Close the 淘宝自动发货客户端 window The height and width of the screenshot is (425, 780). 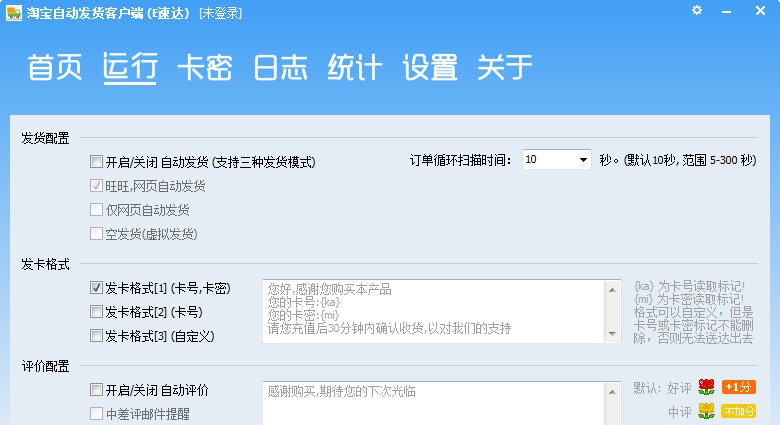click(760, 10)
